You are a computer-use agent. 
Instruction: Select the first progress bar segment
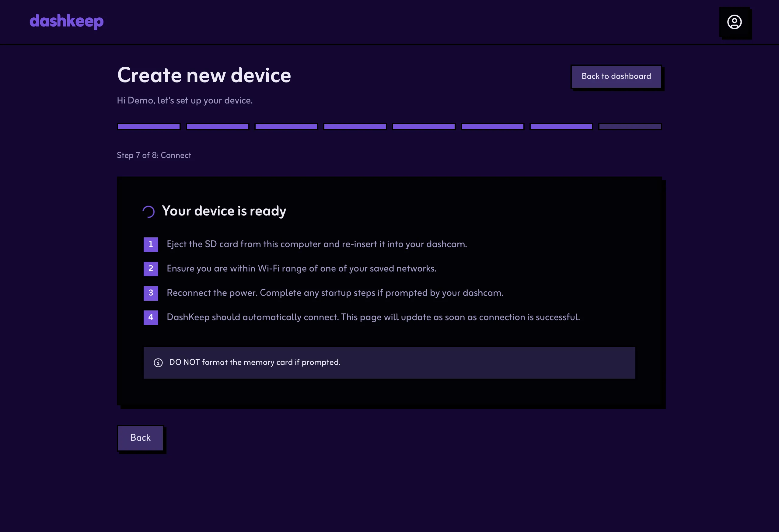click(148, 127)
